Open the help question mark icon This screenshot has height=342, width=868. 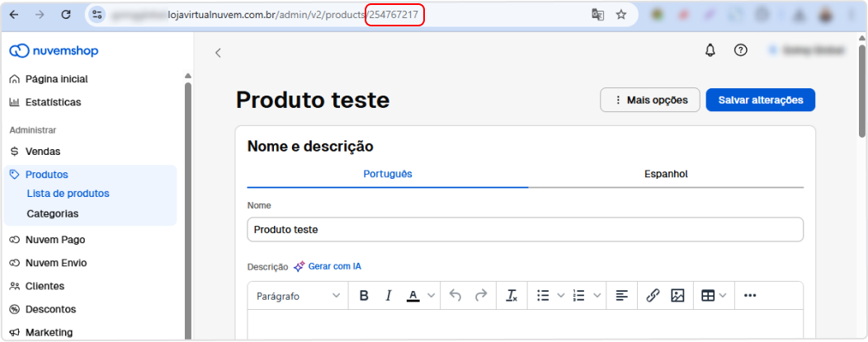pyautogui.click(x=741, y=50)
